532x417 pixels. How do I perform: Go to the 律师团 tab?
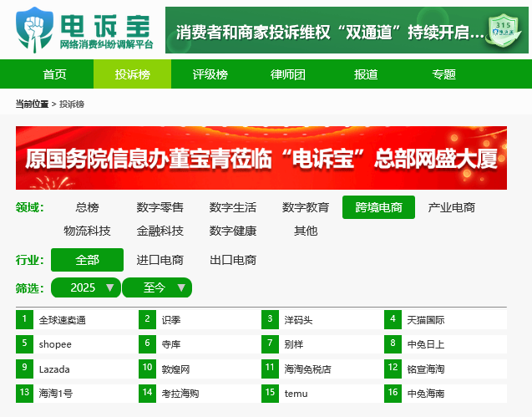(x=287, y=74)
